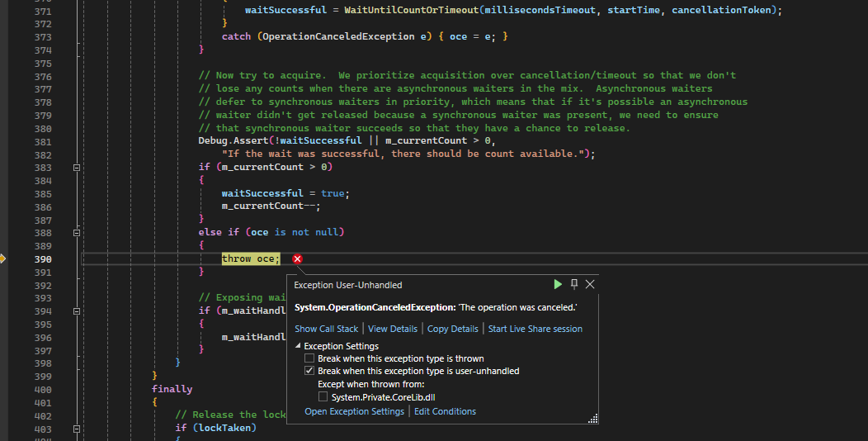Screen dimensions: 868x441
Task: Click line number 390
Action: click(x=43, y=259)
